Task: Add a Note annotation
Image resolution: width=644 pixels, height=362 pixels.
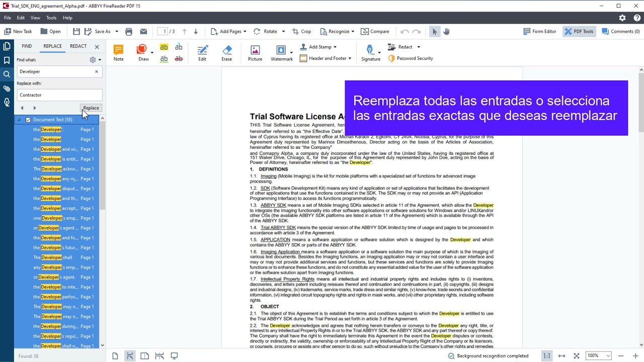Action: coord(118,53)
